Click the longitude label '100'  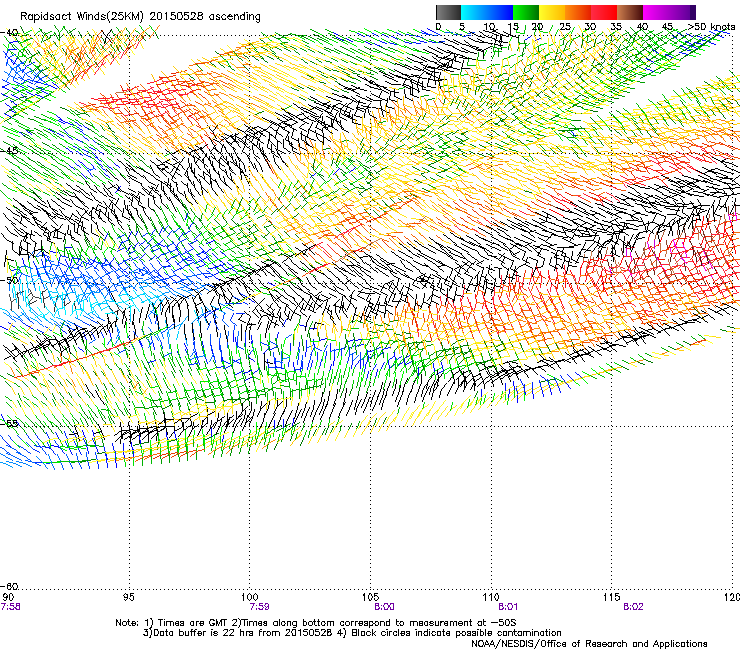(x=249, y=598)
